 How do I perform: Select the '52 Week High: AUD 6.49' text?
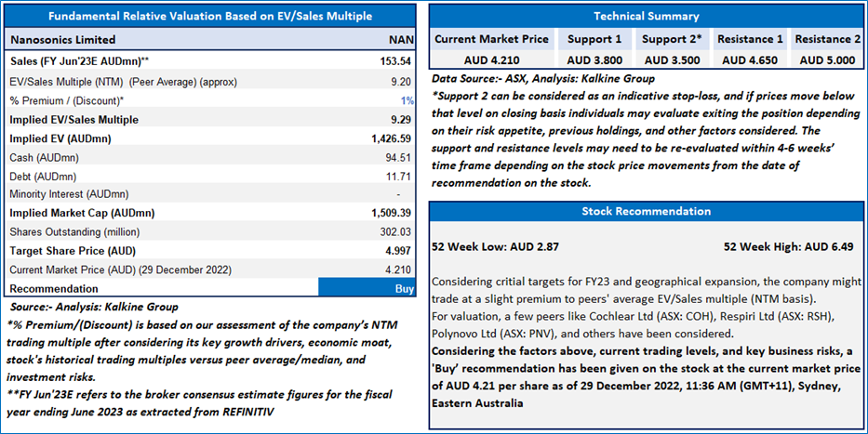point(788,246)
